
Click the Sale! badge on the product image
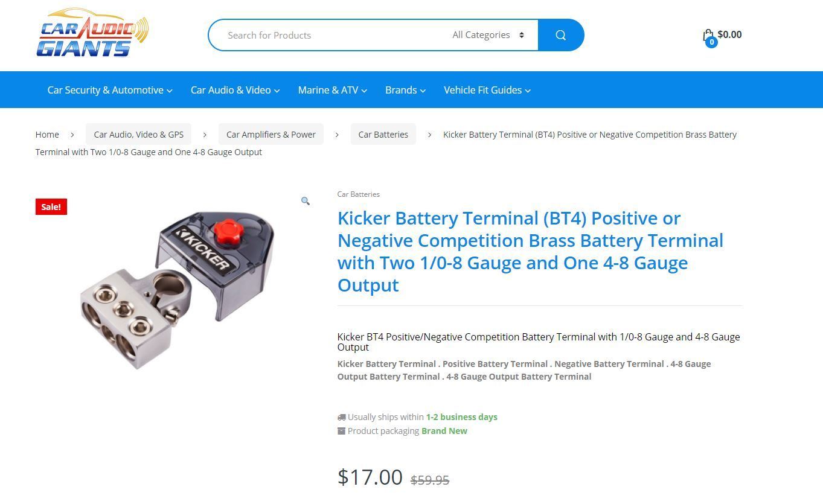[x=51, y=206]
